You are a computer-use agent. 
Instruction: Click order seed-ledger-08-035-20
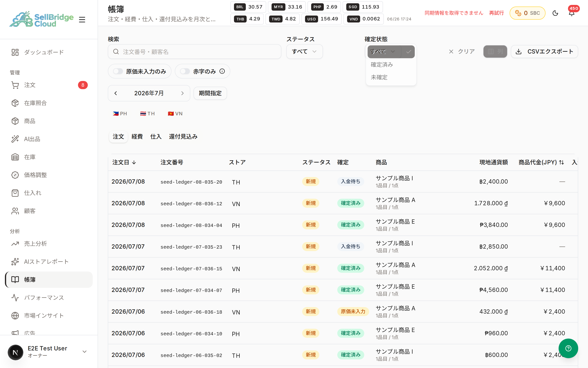(x=191, y=182)
